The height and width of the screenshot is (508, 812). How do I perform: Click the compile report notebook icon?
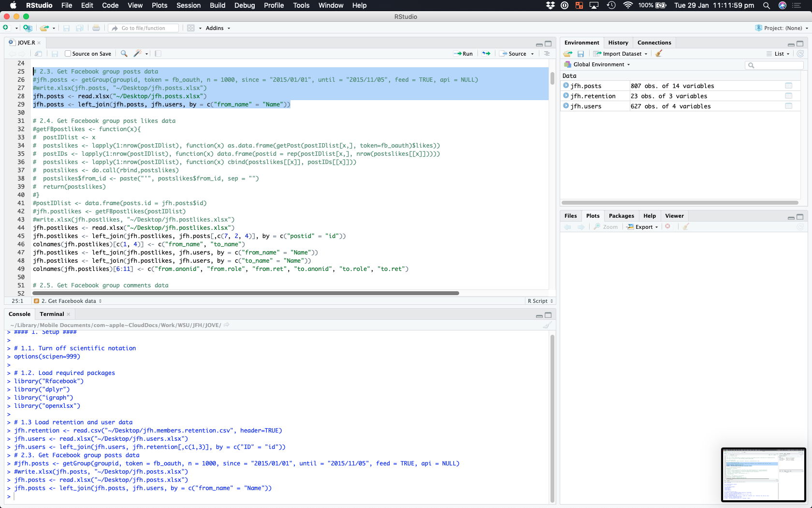click(158, 54)
